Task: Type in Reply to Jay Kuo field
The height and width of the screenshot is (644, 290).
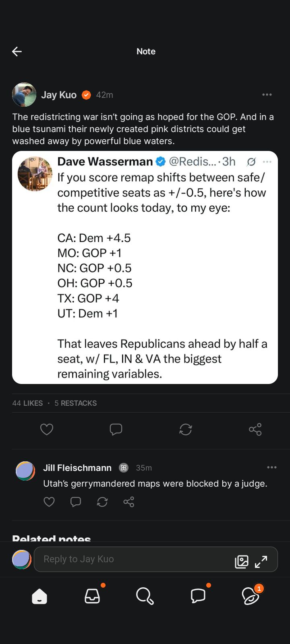Action: [133, 559]
